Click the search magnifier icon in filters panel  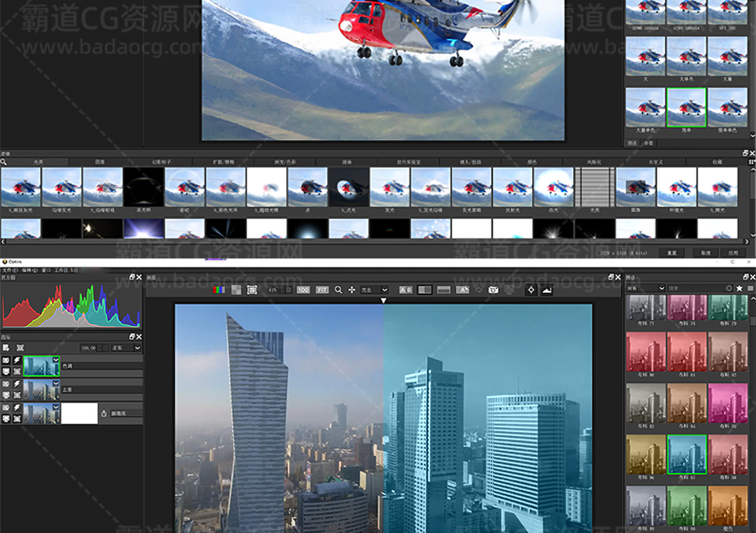click(4, 162)
